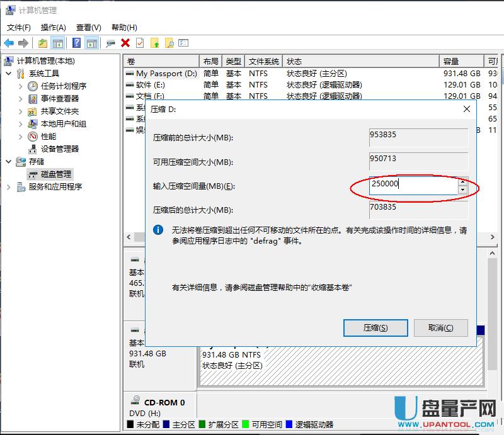Viewport: 504px width, 435px height.
Task: Click the blue question mark help icon
Action: pyautogui.click(x=76, y=43)
